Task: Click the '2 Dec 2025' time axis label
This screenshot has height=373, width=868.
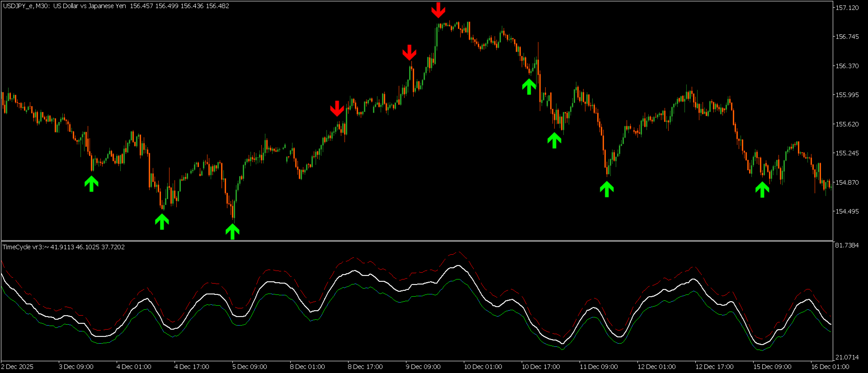Action: 18,367
